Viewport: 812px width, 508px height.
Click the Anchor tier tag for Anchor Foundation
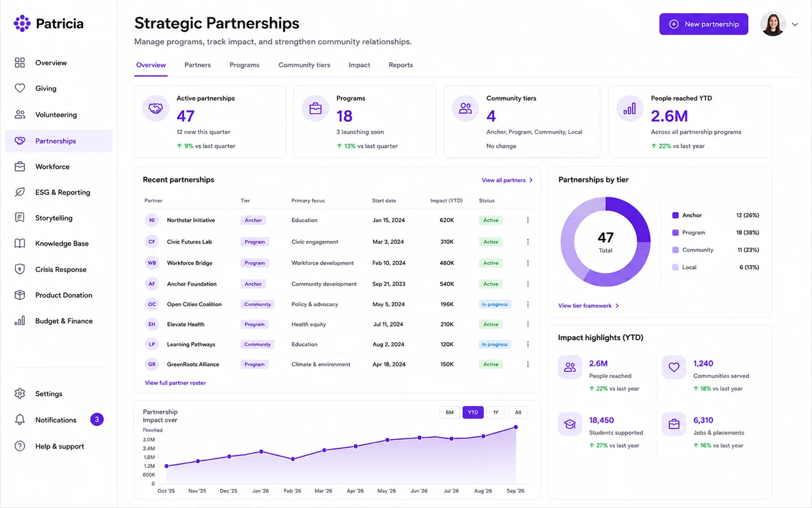(x=253, y=284)
